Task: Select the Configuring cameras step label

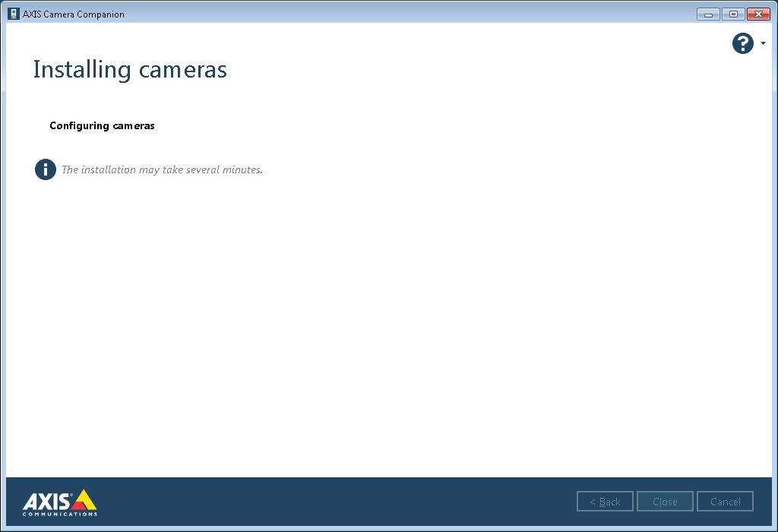Action: point(102,125)
